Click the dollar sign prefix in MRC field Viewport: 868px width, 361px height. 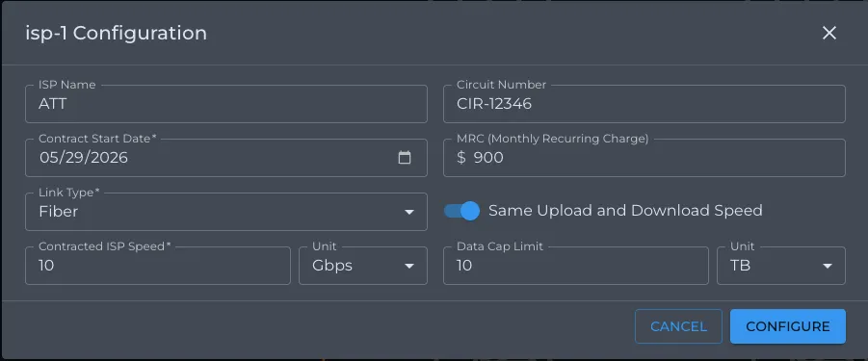[x=461, y=158]
